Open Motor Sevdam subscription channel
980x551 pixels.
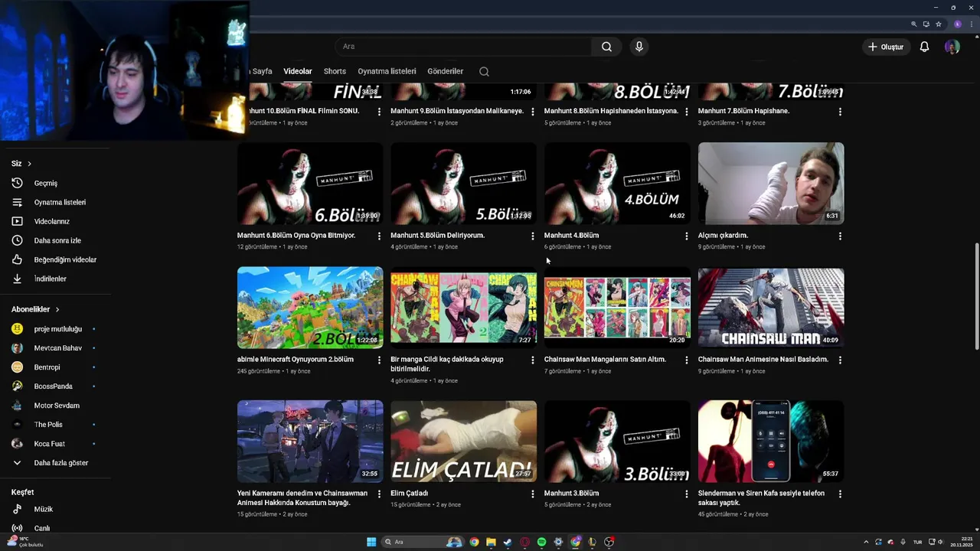click(55, 406)
